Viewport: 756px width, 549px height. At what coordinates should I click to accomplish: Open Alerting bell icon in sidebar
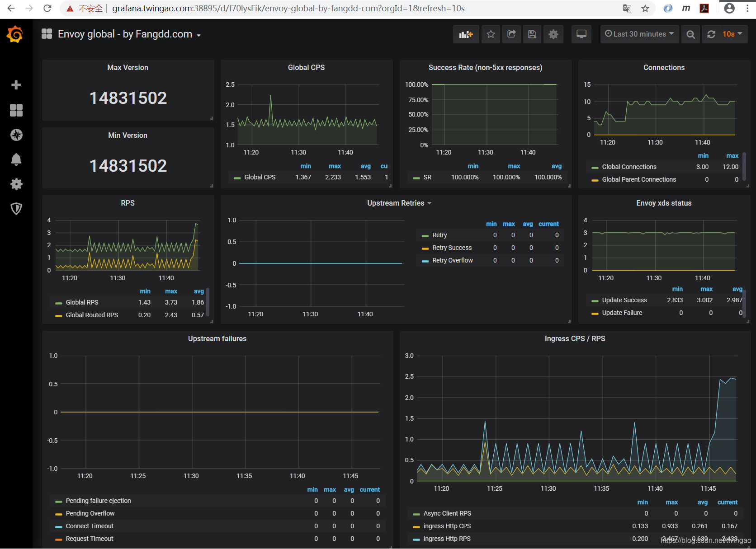pyautogui.click(x=16, y=160)
